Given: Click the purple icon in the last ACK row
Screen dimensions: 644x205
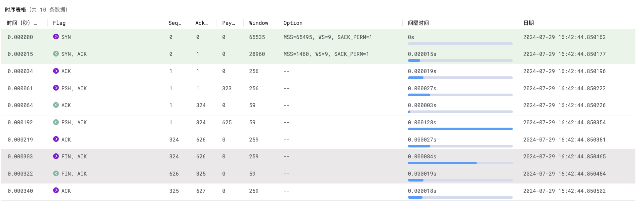Looking at the screenshot, I should pos(56,190).
